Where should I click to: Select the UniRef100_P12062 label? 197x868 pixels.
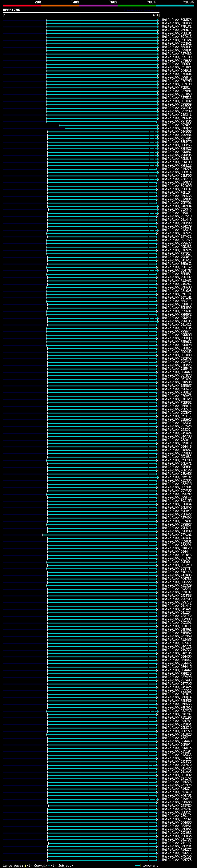pos(176,280)
